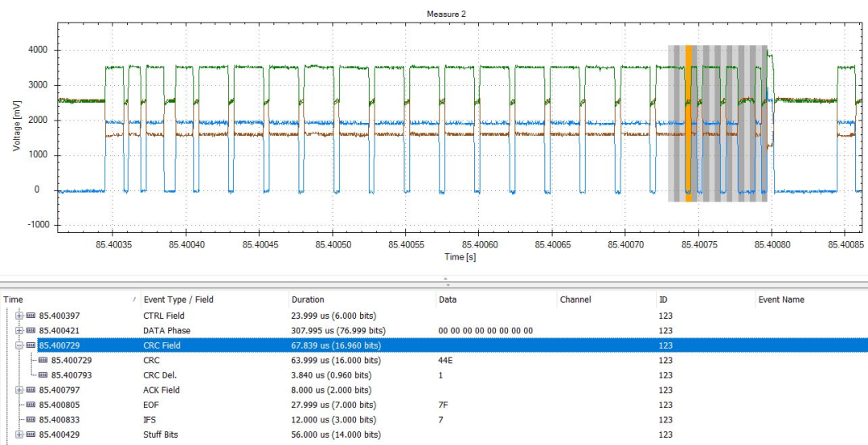Sort by the Duration column header
The width and height of the screenshot is (868, 445).
pos(362,300)
